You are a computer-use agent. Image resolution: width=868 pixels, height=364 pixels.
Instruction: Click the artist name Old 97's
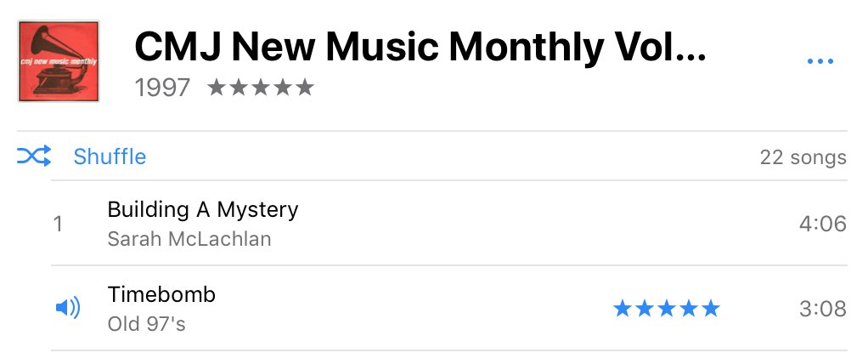[x=146, y=324]
